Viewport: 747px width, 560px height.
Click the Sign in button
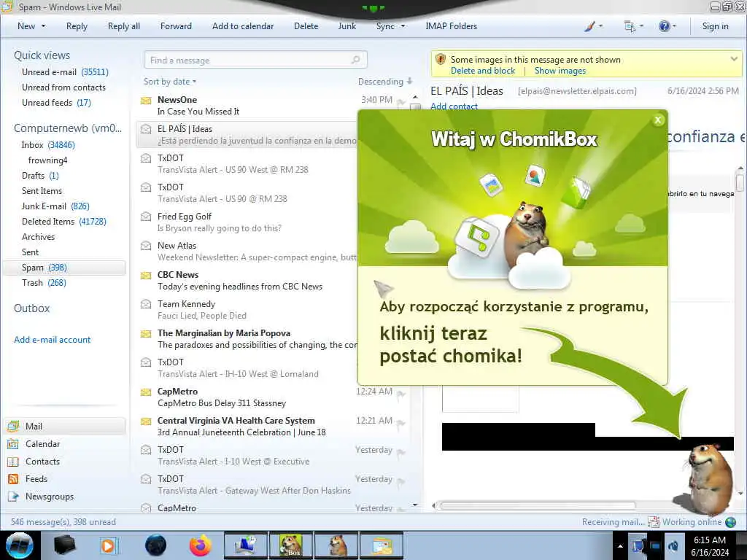[x=715, y=26]
